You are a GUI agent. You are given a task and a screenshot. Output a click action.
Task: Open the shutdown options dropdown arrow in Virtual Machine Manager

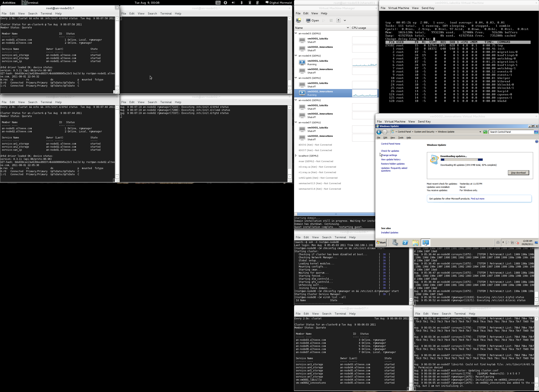pos(345,20)
